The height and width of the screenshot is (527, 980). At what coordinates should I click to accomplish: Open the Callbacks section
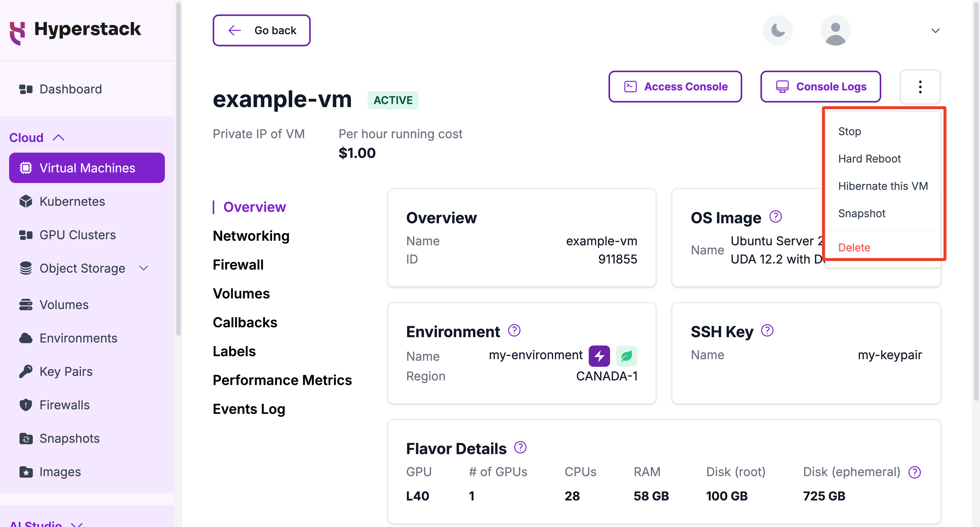pyautogui.click(x=245, y=323)
